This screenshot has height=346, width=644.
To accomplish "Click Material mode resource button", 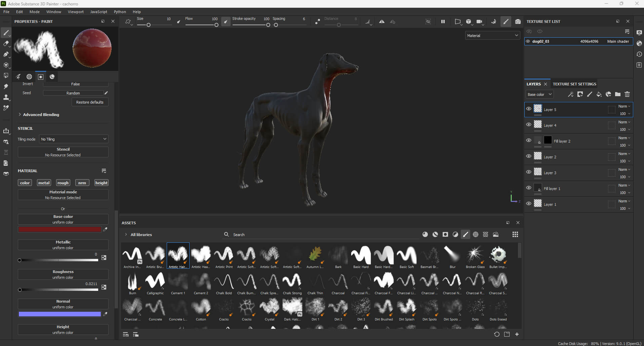I will coord(63,195).
